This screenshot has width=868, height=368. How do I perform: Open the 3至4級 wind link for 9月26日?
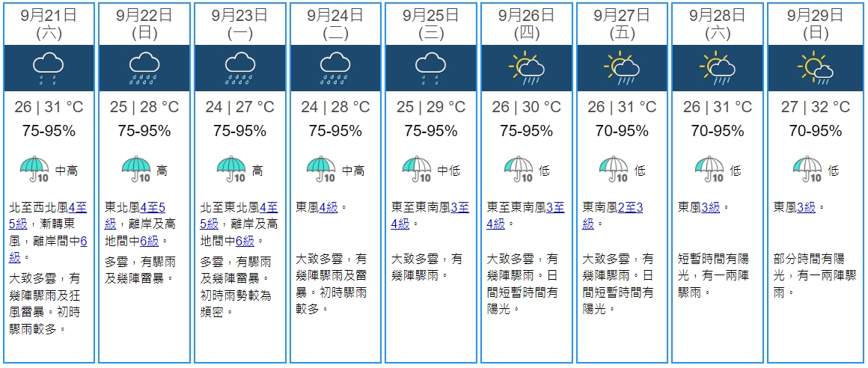click(554, 207)
